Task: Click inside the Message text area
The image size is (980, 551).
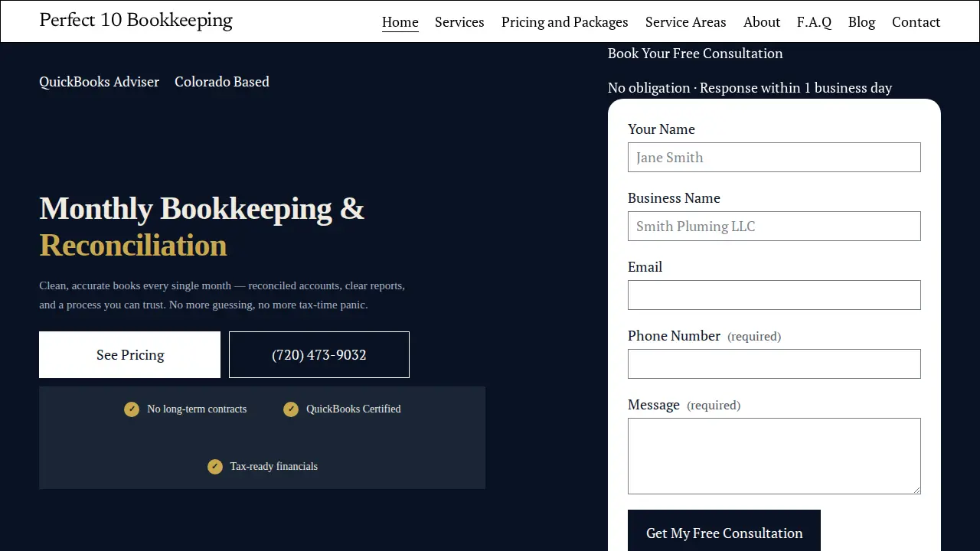Action: 774,456
